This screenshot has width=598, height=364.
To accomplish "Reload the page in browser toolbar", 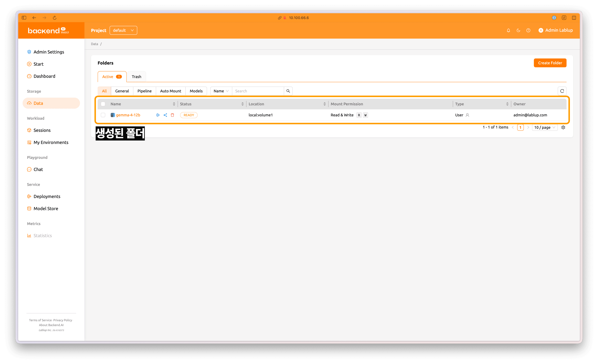I will coord(55,18).
